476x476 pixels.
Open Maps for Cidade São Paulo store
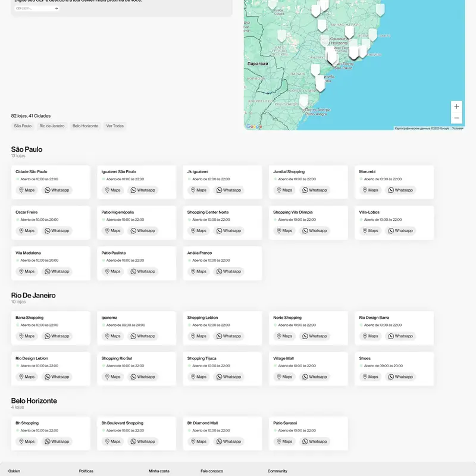point(26,190)
